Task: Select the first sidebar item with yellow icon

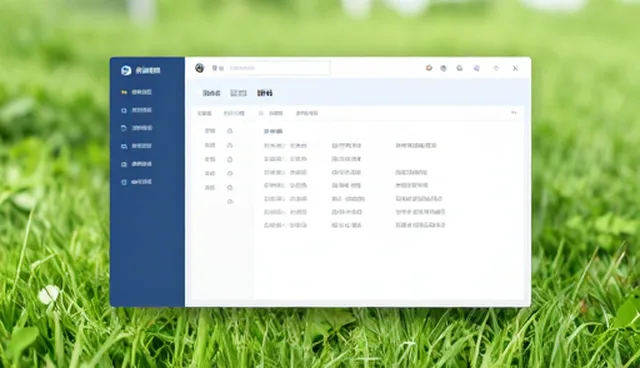Action: pos(137,92)
